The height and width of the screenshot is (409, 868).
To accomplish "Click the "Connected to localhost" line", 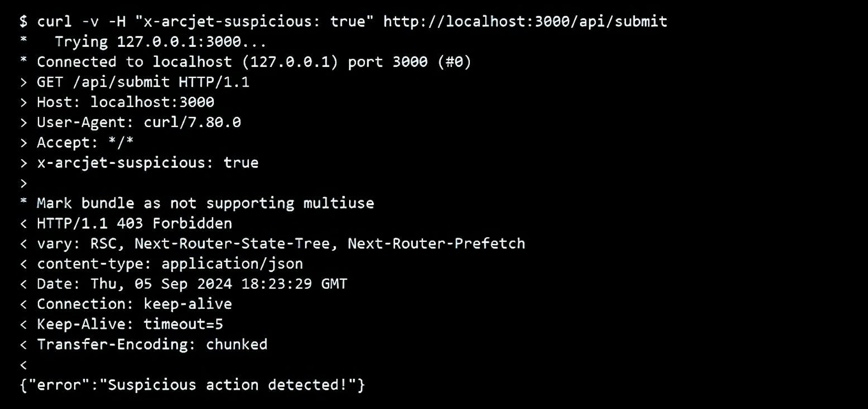I will tap(253, 62).
